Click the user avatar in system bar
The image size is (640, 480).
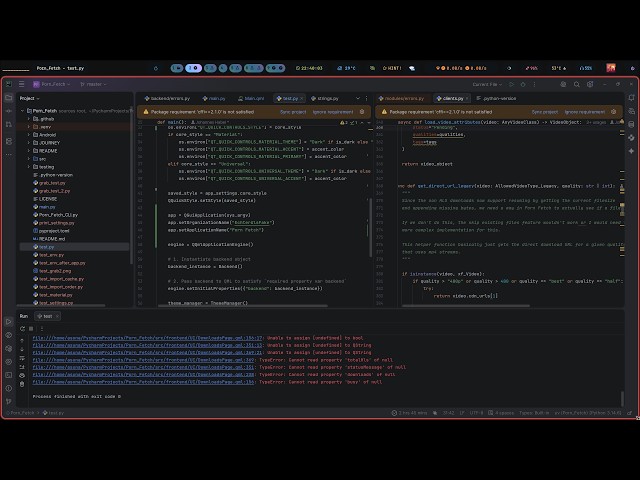(611, 68)
